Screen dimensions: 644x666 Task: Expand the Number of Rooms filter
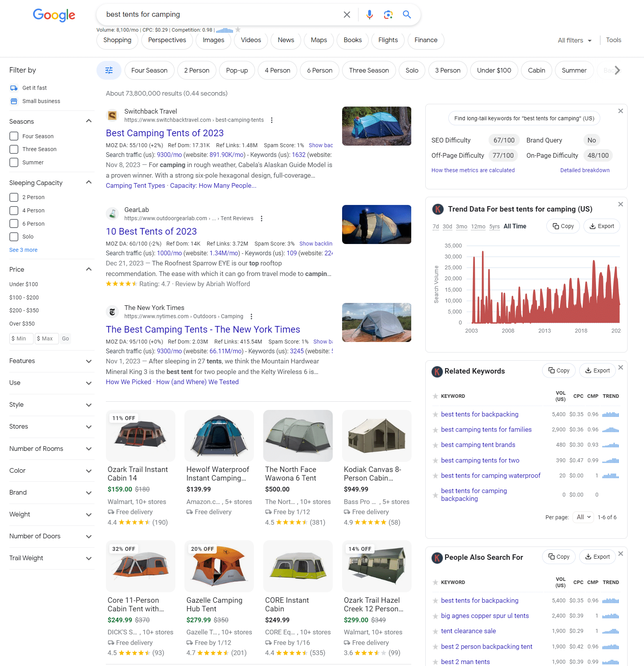tap(89, 449)
